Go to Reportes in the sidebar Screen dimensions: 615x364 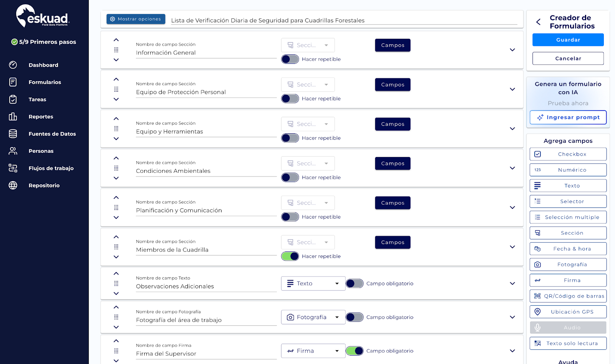point(41,117)
